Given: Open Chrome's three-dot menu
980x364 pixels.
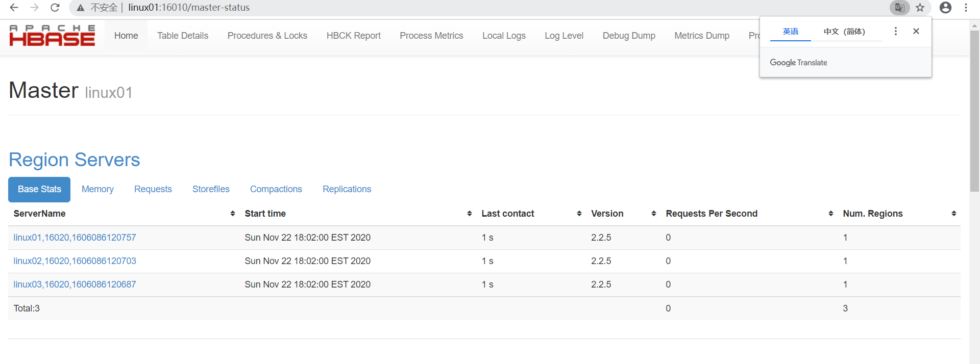Looking at the screenshot, I should (x=966, y=8).
